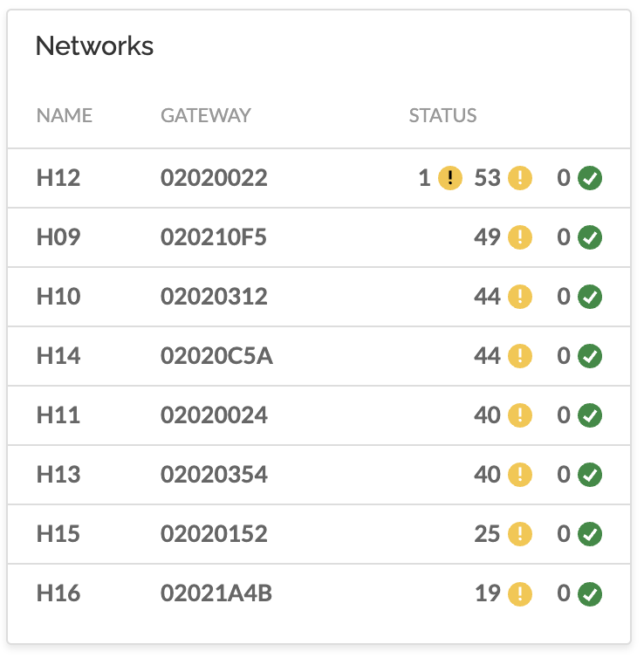The image size is (644, 658).
Task: Select gateway 02020152 in H15 row
Action: click(214, 534)
